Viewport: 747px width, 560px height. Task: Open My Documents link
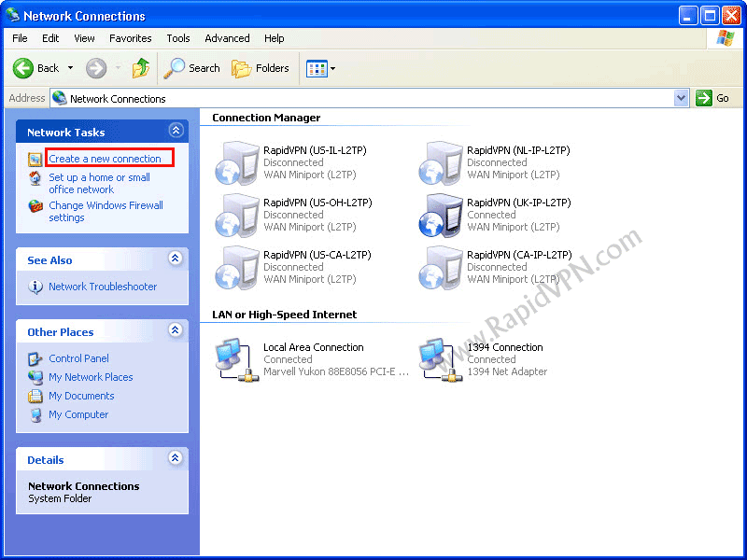pos(81,396)
